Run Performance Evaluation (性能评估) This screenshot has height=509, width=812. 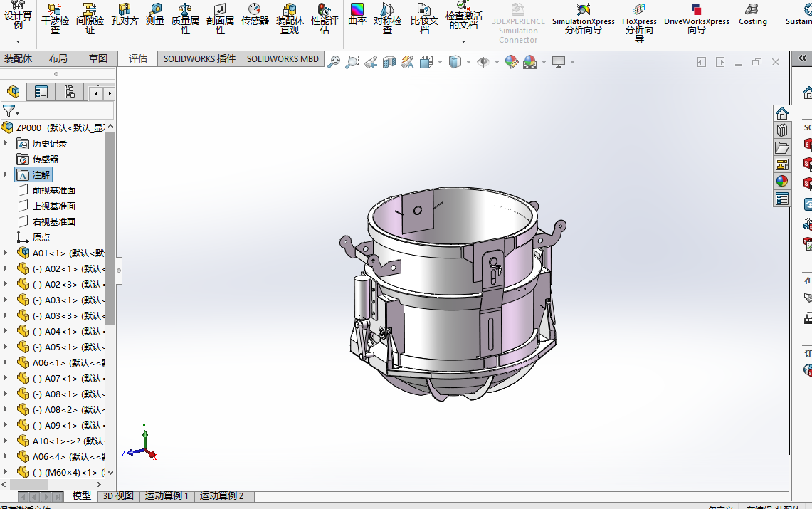pyautogui.click(x=325, y=19)
